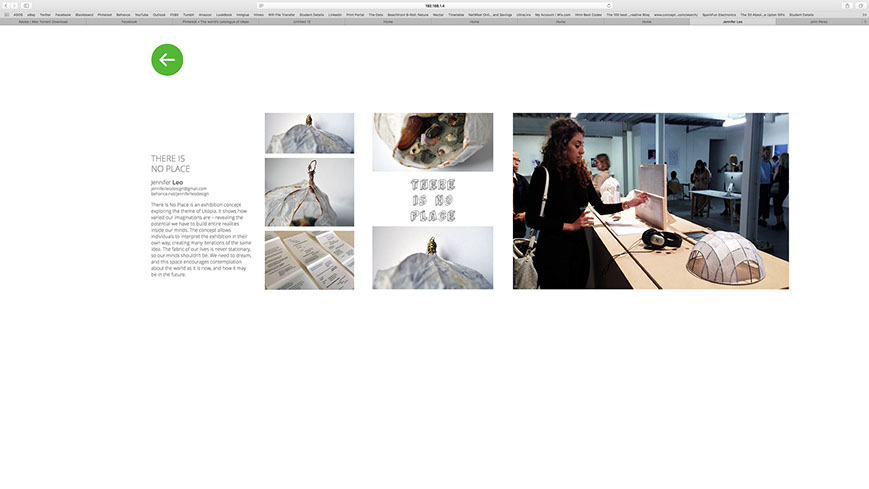Click the green back arrow button

pyautogui.click(x=167, y=60)
